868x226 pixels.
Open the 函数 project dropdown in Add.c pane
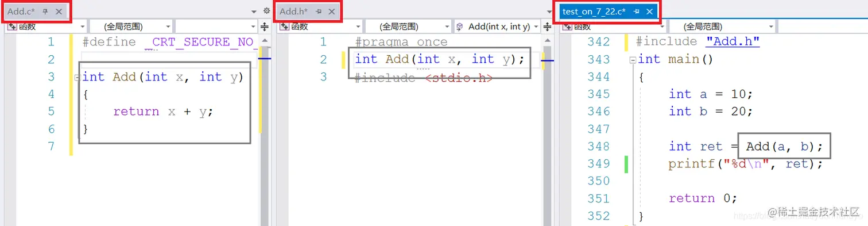(46, 26)
